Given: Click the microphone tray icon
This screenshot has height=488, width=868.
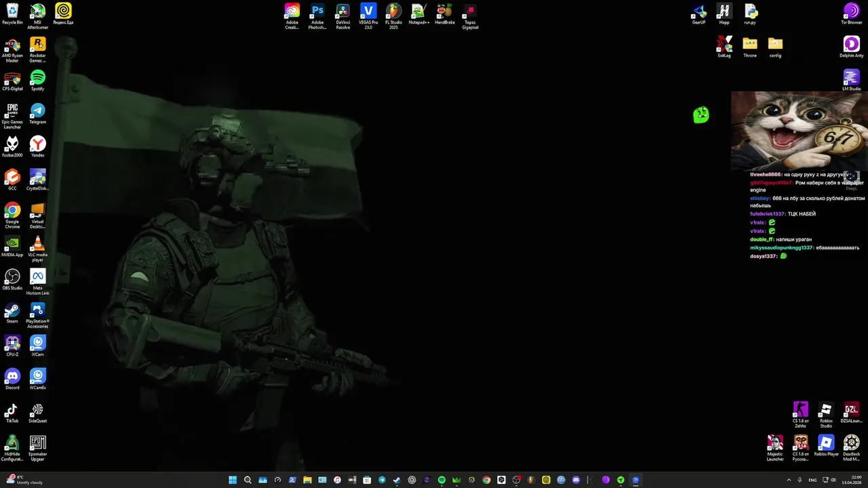Looking at the screenshot, I should [x=800, y=480].
